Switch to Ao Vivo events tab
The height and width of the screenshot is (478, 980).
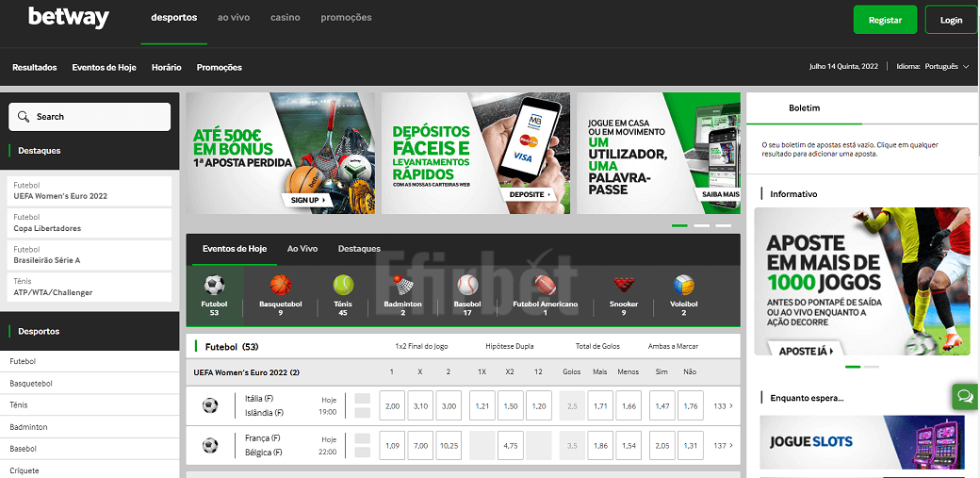(x=302, y=248)
